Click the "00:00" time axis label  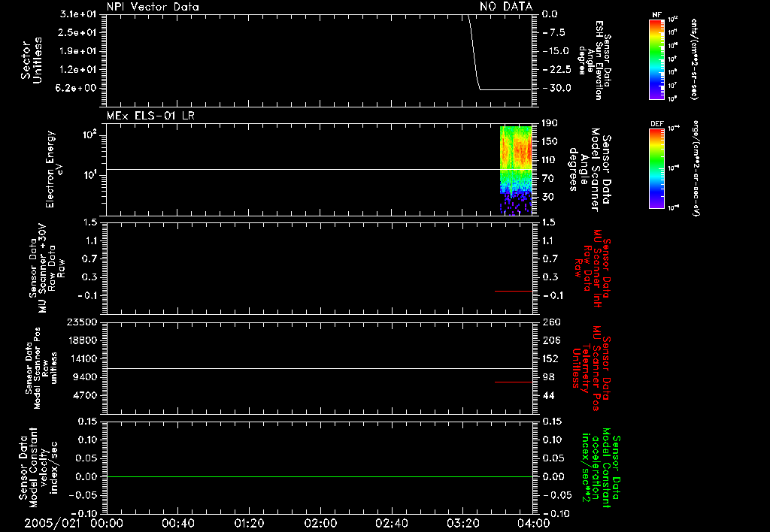coord(107,523)
